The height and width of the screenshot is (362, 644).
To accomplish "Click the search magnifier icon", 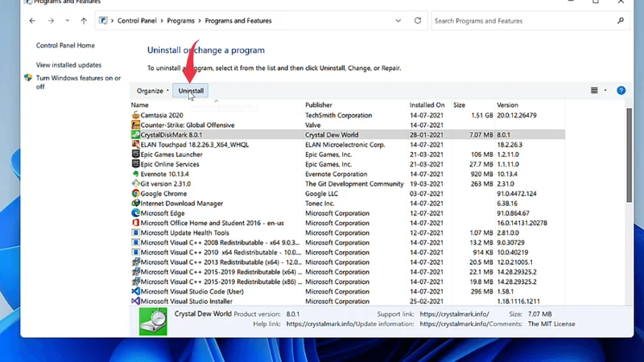I will coord(621,21).
